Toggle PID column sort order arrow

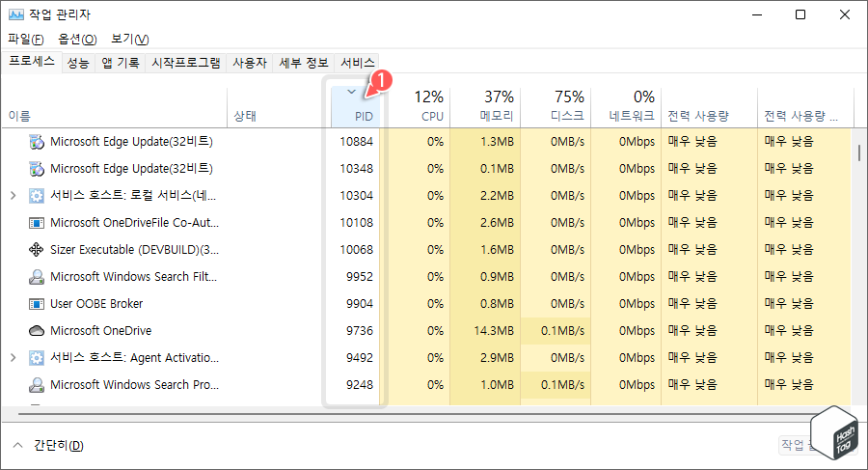click(x=351, y=92)
